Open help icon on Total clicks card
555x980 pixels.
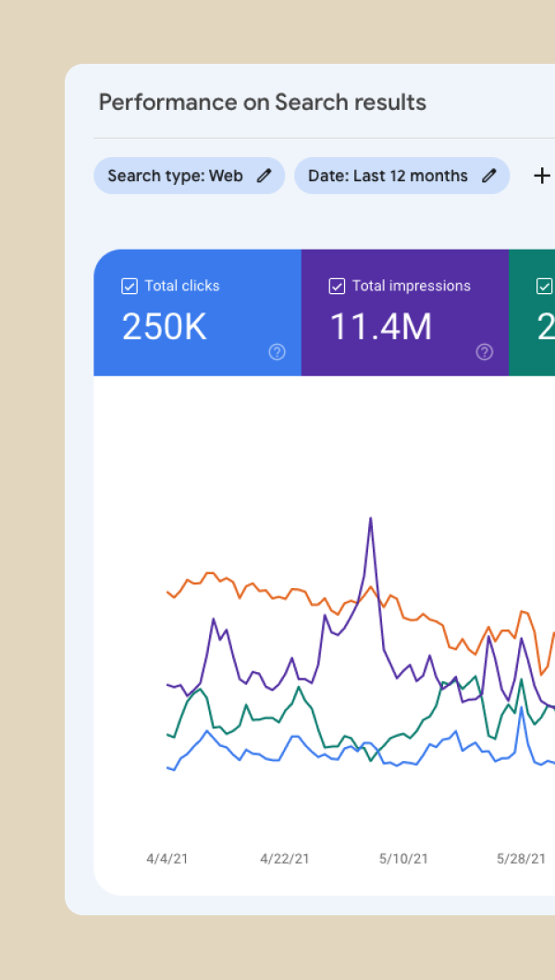click(x=277, y=352)
